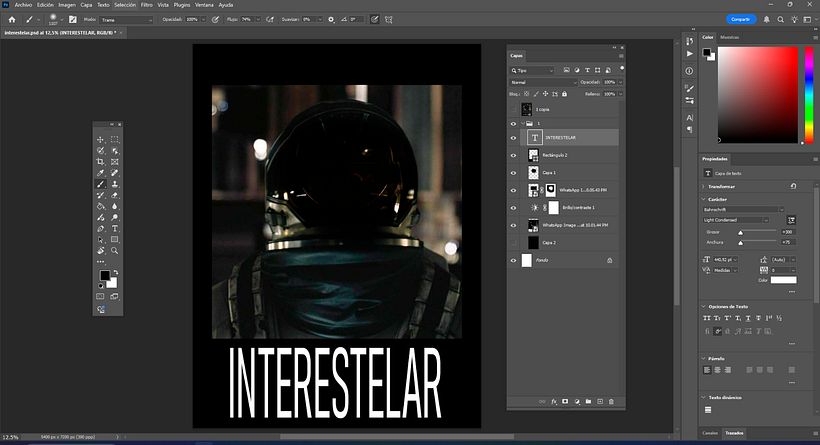This screenshot has height=445, width=820.
Task: Hide the Capa 1 layer
Action: pos(513,173)
